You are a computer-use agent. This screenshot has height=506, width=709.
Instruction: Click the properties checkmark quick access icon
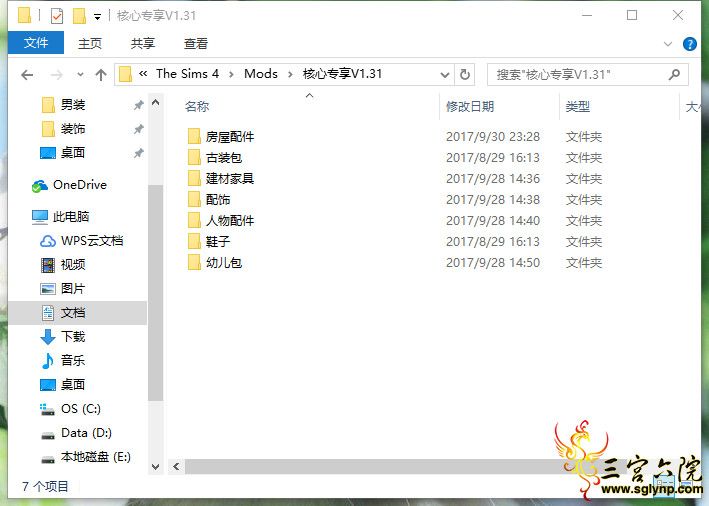coord(57,16)
